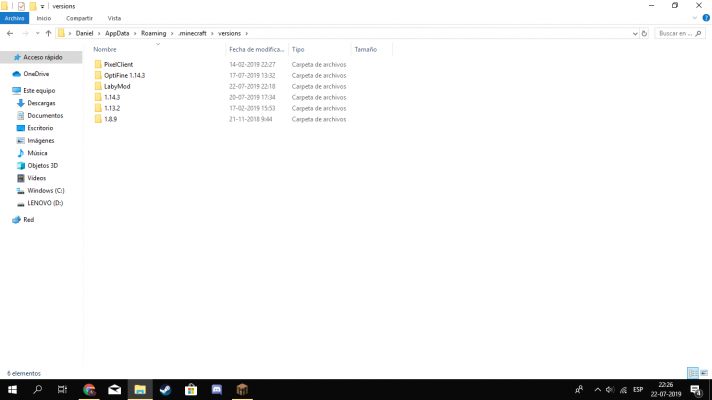Open the volume control tray icon
The image size is (712, 400).
click(x=610, y=390)
